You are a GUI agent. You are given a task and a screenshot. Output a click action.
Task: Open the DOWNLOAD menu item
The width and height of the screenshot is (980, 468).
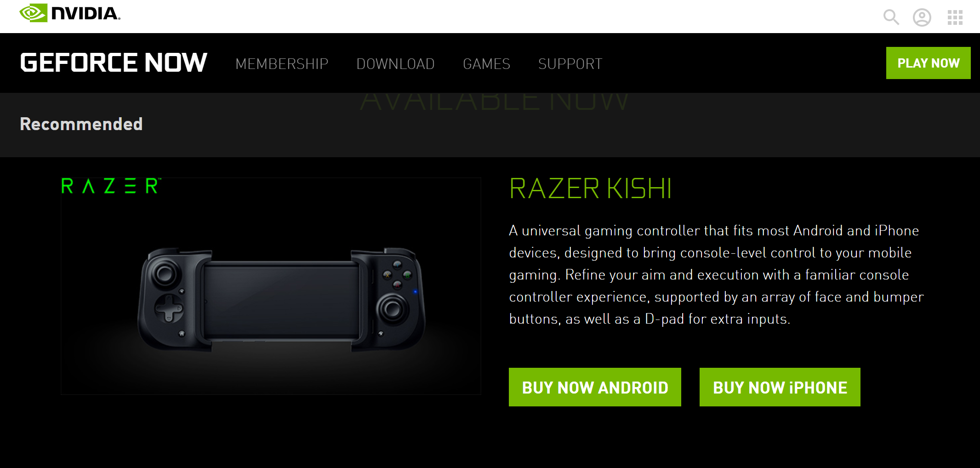395,63
